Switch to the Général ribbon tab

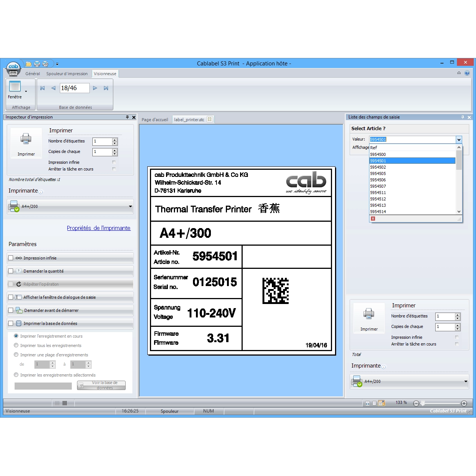33,74
